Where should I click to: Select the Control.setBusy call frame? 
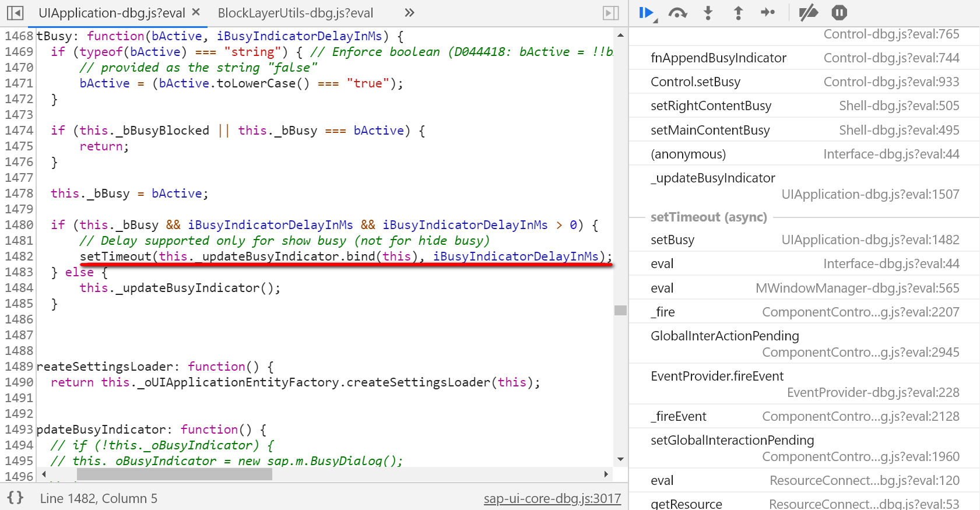pyautogui.click(x=805, y=82)
